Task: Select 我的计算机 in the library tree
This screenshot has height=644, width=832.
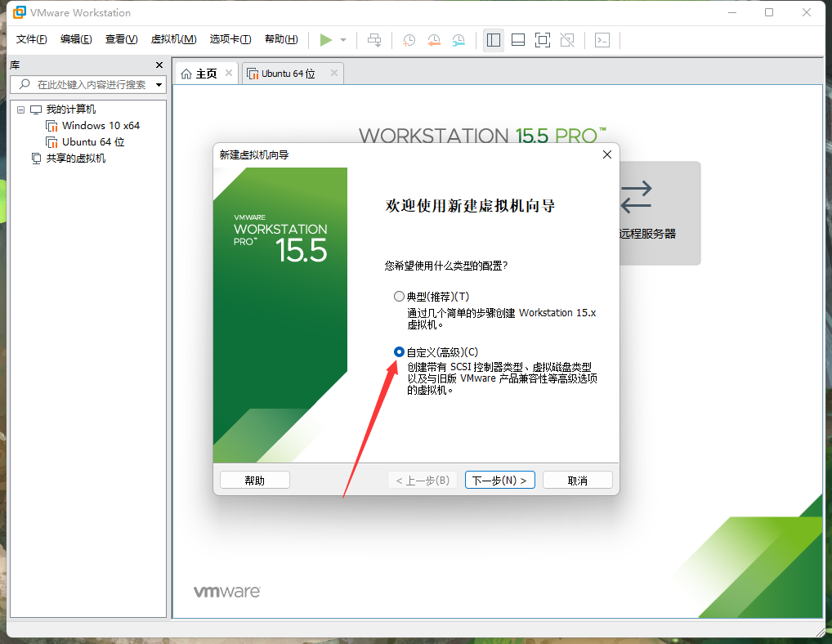Action: pos(71,110)
